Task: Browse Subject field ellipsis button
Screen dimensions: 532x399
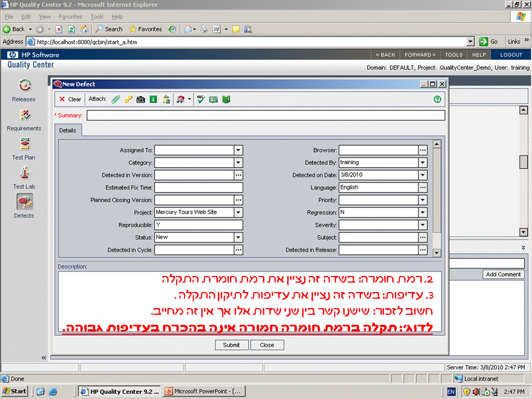Action: coord(423,238)
